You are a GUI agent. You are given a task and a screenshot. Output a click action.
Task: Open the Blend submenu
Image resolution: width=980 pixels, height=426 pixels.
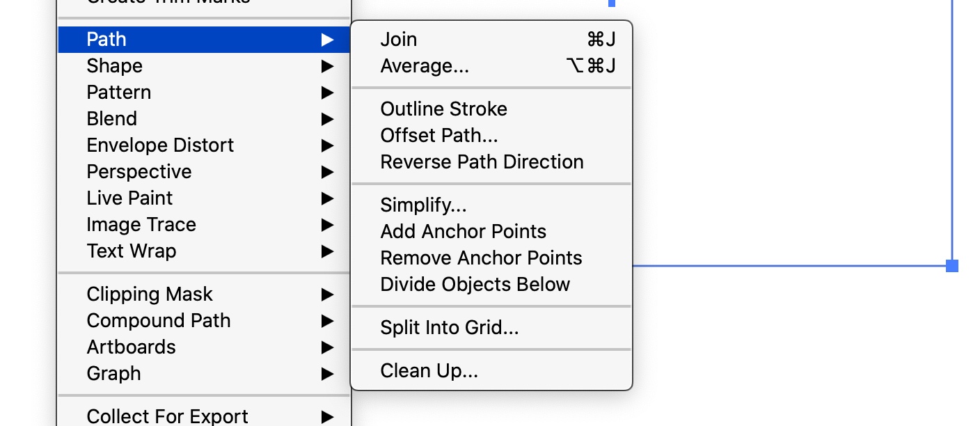204,119
